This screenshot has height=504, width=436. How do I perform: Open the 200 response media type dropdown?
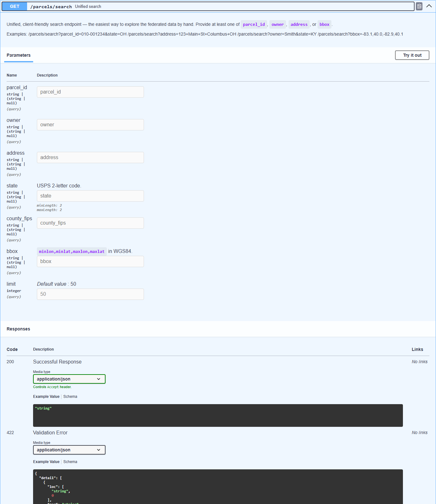pos(69,379)
